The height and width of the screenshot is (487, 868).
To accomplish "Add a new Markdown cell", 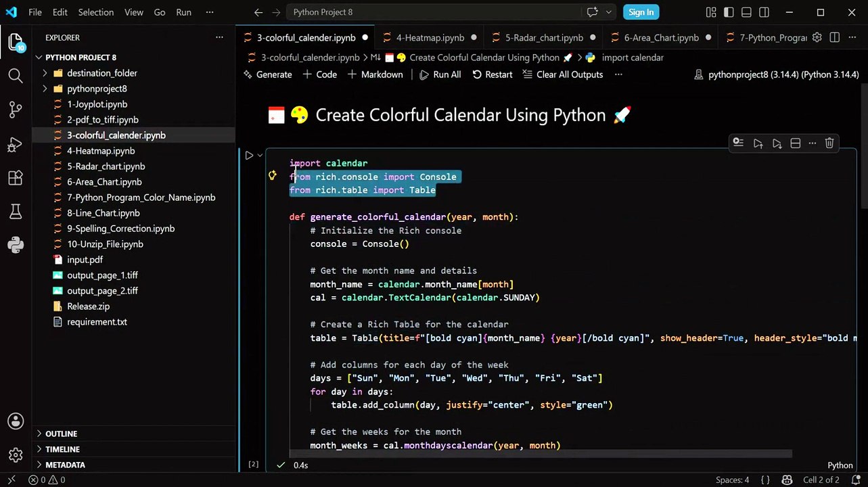I will tap(375, 74).
